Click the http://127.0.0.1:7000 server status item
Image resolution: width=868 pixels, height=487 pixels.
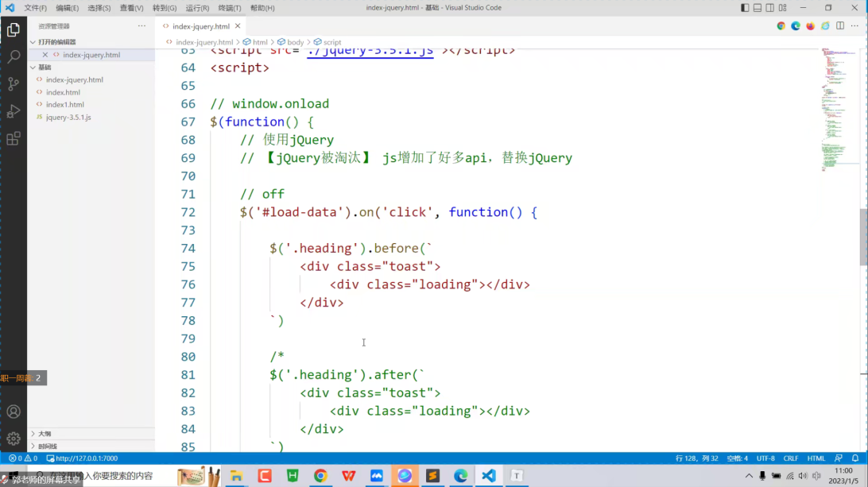pyautogui.click(x=83, y=458)
